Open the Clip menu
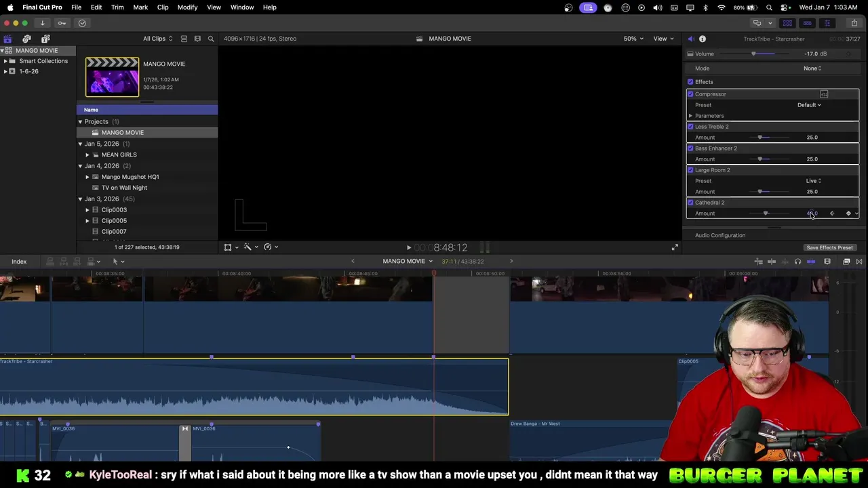Viewport: 868px width, 488px height. [x=163, y=7]
